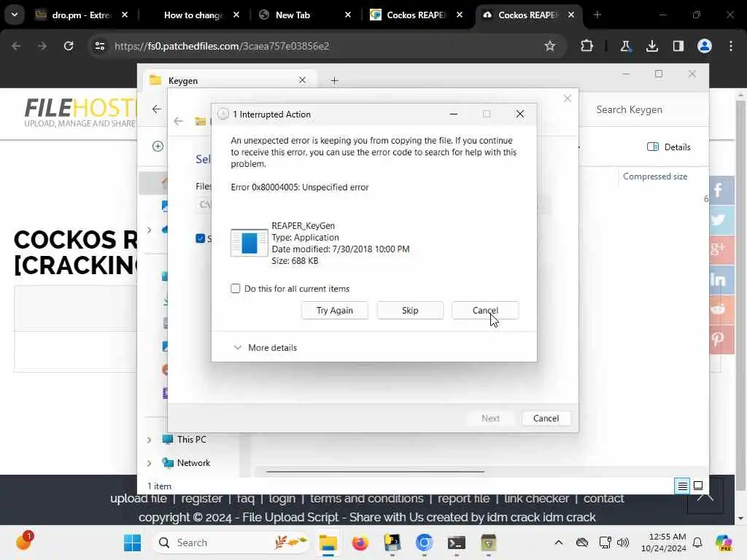Check 'Do this for all current items'
747x560 pixels.
click(236, 289)
